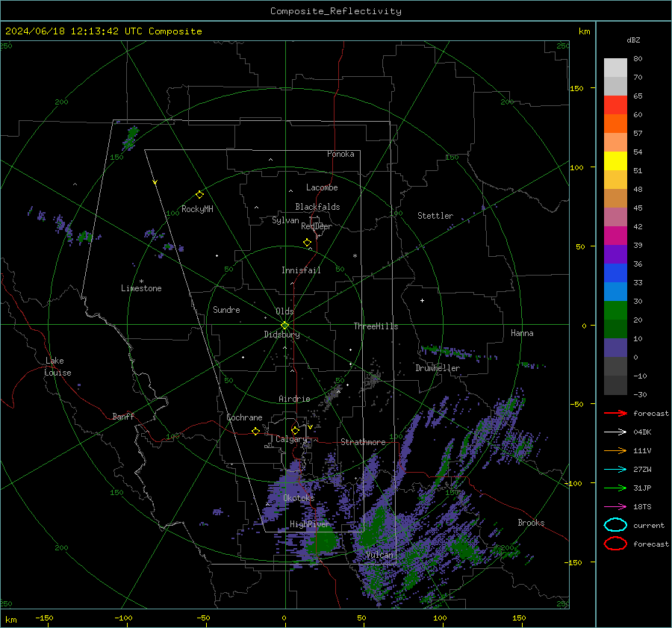Viewport: 672px width, 628px height.
Task: Click the yellow diamond marker near RockyMH
Action: [x=199, y=195]
